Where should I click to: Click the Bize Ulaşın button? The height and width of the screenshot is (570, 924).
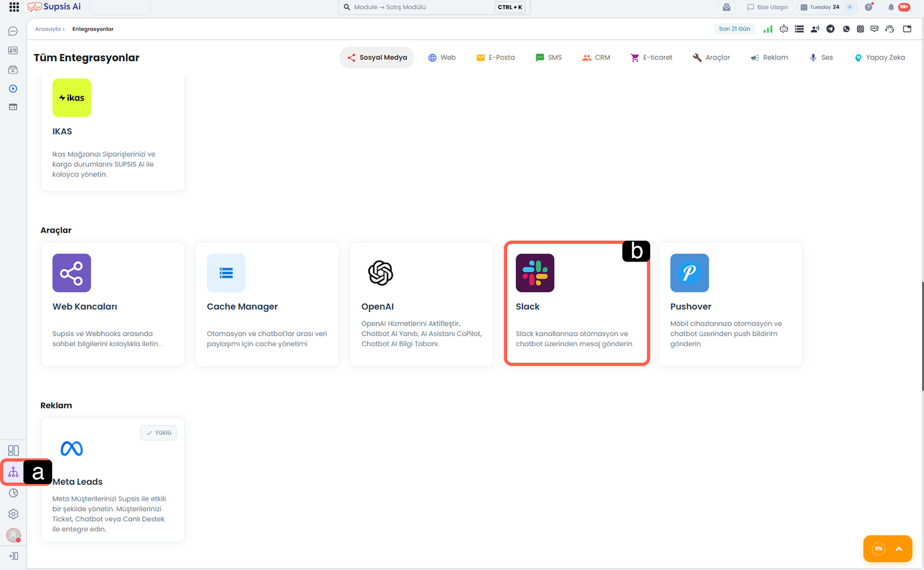click(767, 7)
